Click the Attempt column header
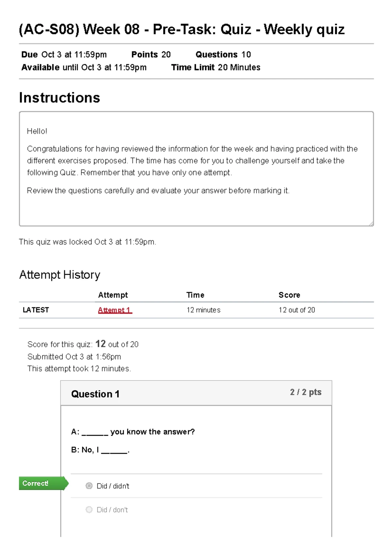This screenshot has width=392, height=555. click(113, 295)
